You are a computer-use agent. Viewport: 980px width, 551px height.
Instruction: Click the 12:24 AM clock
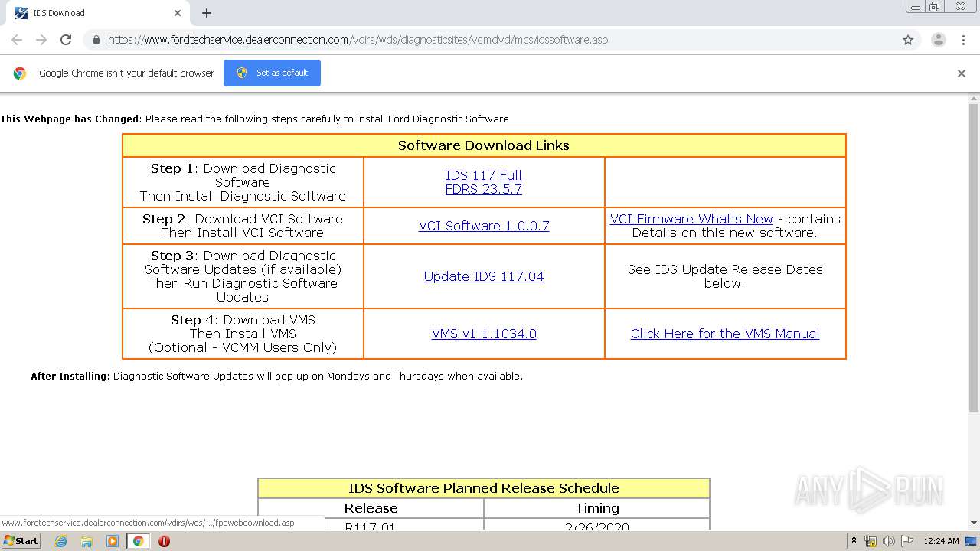click(941, 541)
